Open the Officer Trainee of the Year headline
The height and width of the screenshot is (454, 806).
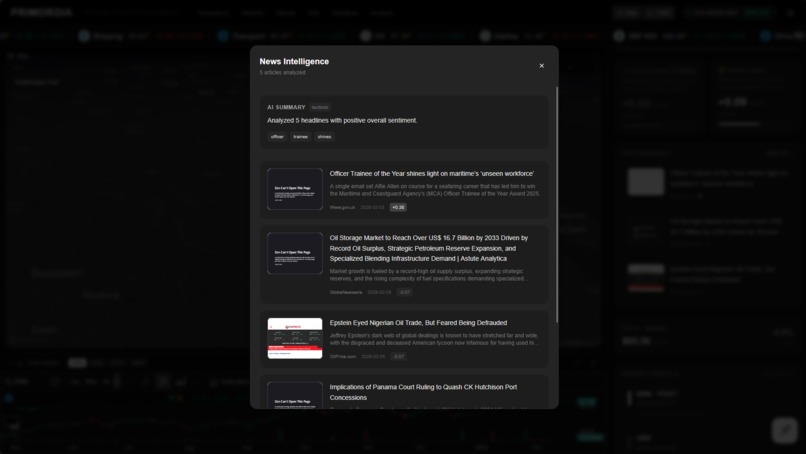(x=432, y=174)
